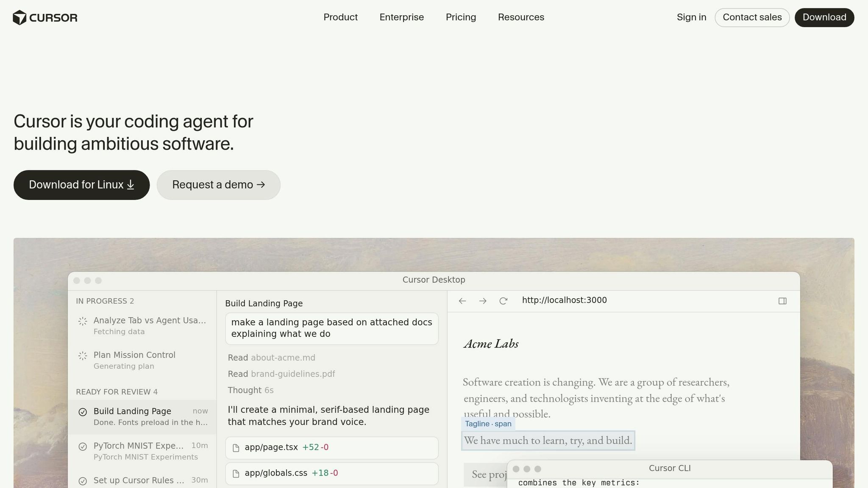
Task: Click the READY FOR REVIEW 4 section header
Action: pos(117,392)
